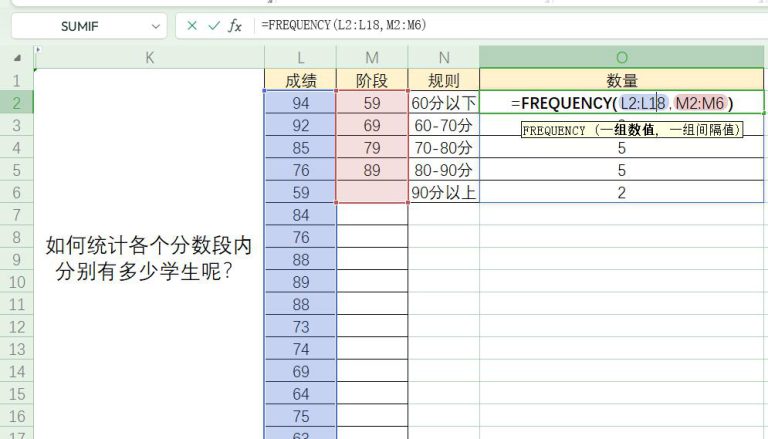
Task: Open Insert Function via fx icon
Action: click(235, 26)
